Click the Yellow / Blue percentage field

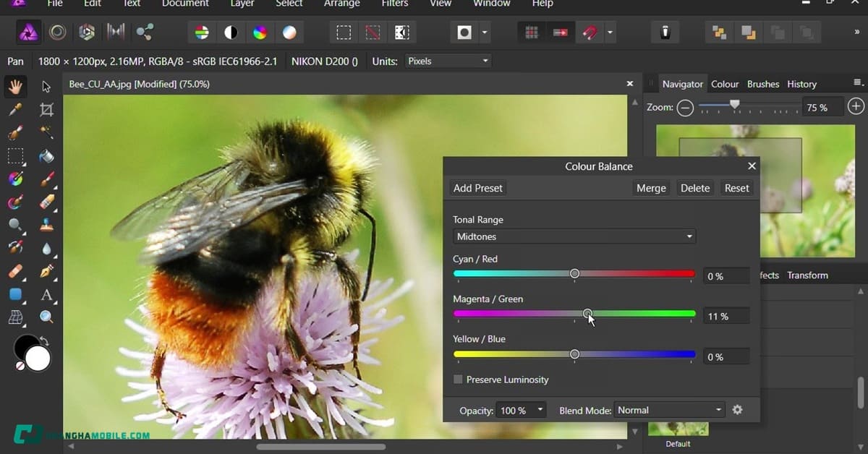(726, 357)
